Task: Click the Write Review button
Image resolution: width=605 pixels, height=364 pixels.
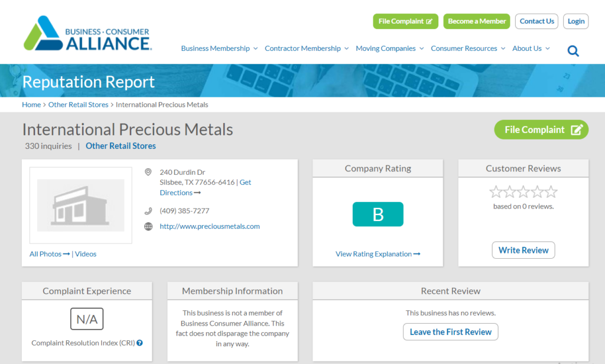Action: [x=523, y=250]
